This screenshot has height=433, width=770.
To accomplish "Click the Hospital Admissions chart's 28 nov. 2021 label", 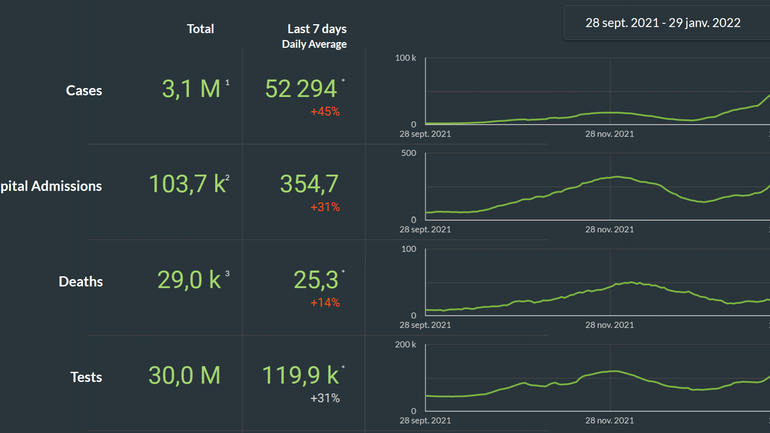I will [x=609, y=229].
